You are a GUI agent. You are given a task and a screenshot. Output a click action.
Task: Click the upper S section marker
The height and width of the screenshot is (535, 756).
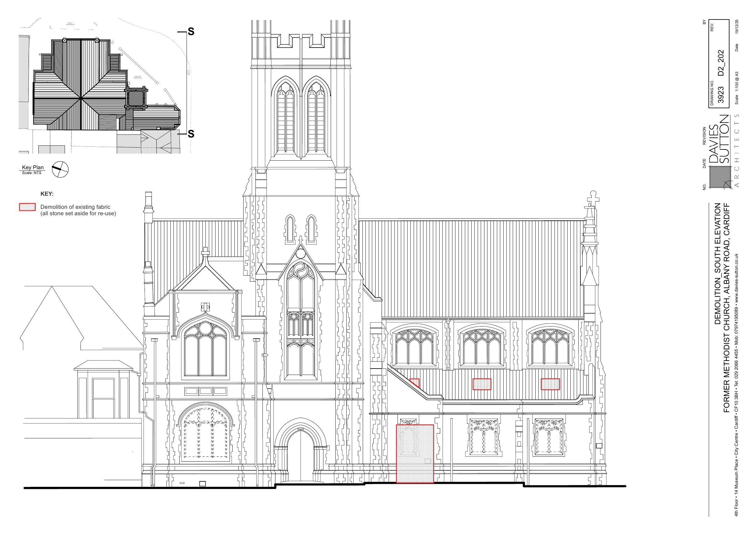coord(191,32)
